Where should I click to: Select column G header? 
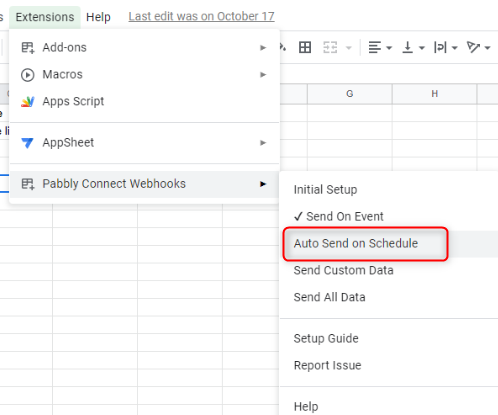[350, 94]
